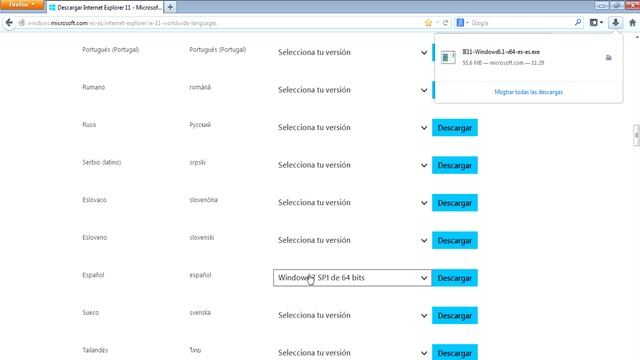
Task: Open containing folder icon for download
Action: 609,58
